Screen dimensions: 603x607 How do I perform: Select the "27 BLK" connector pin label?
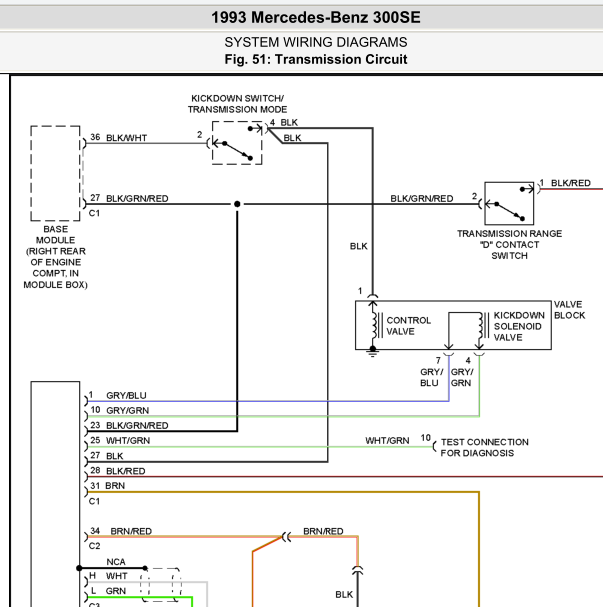[x=106, y=456]
